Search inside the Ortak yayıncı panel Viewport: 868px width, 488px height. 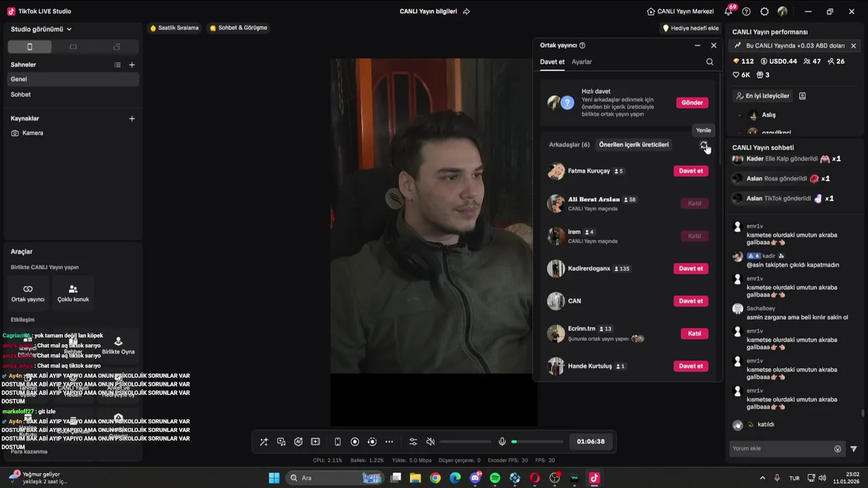pyautogui.click(x=709, y=62)
